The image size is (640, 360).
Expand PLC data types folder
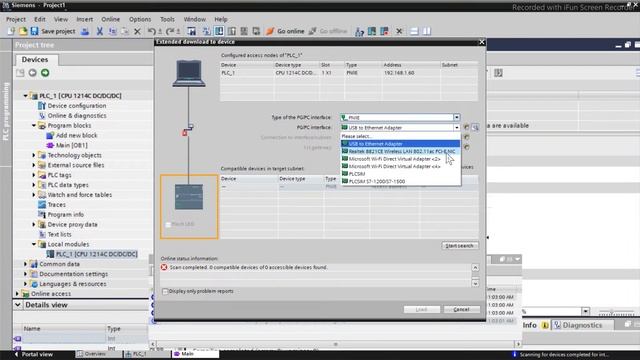click(34, 185)
